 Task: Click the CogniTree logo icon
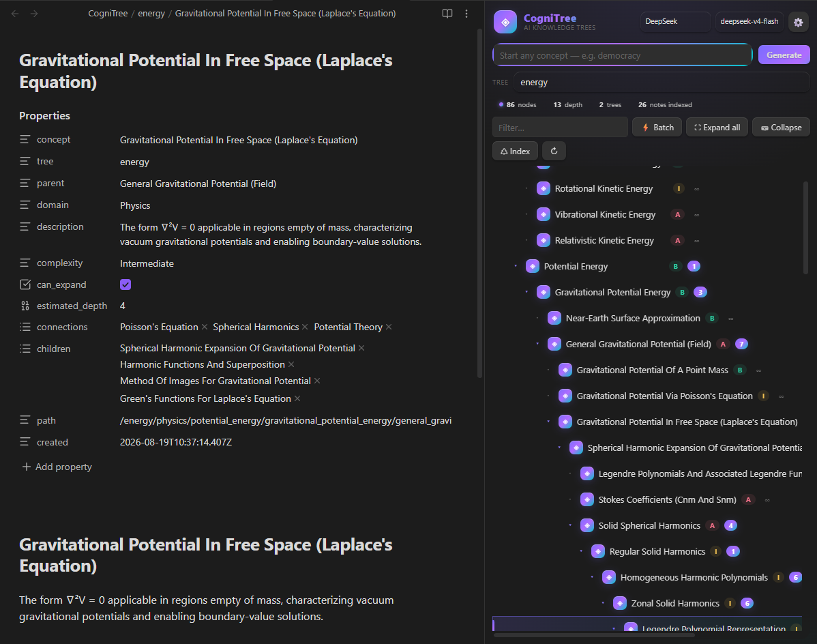505,22
